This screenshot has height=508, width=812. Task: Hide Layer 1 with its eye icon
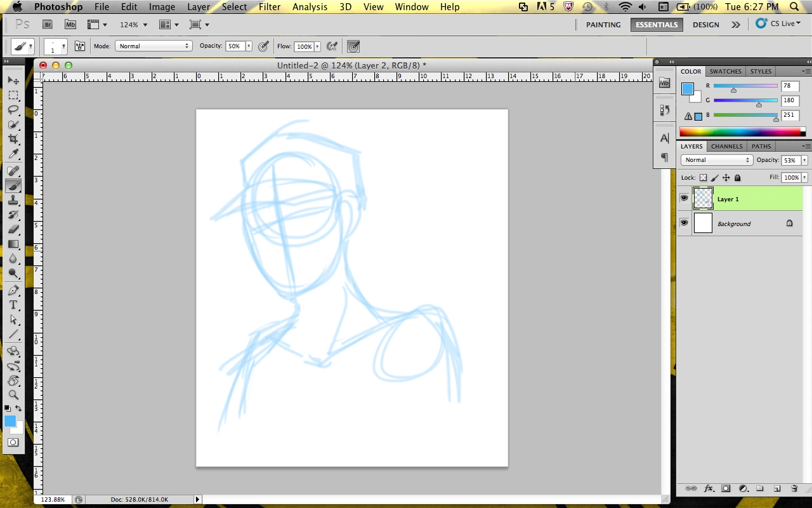pyautogui.click(x=684, y=199)
